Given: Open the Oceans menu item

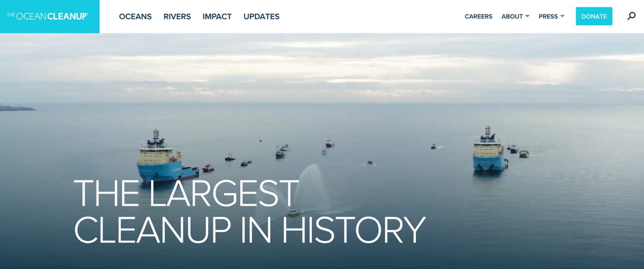Looking at the screenshot, I should 135,16.
